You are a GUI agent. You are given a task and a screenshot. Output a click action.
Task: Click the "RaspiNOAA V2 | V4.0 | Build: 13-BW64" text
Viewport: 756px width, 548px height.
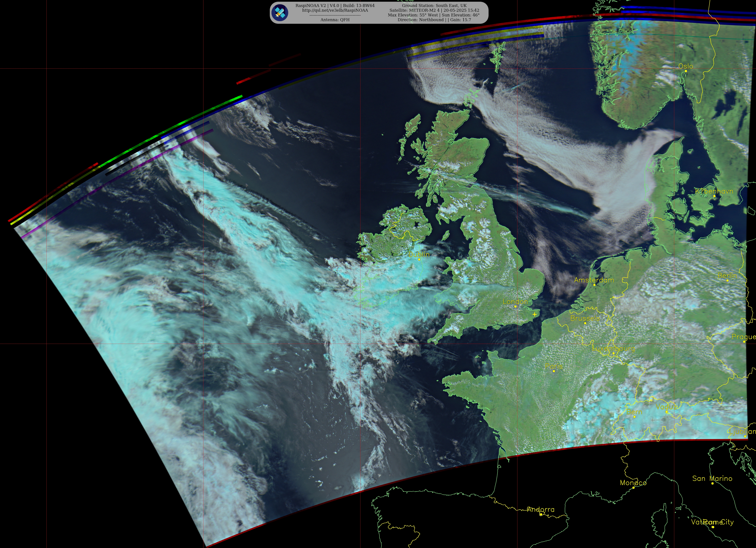(335, 6)
